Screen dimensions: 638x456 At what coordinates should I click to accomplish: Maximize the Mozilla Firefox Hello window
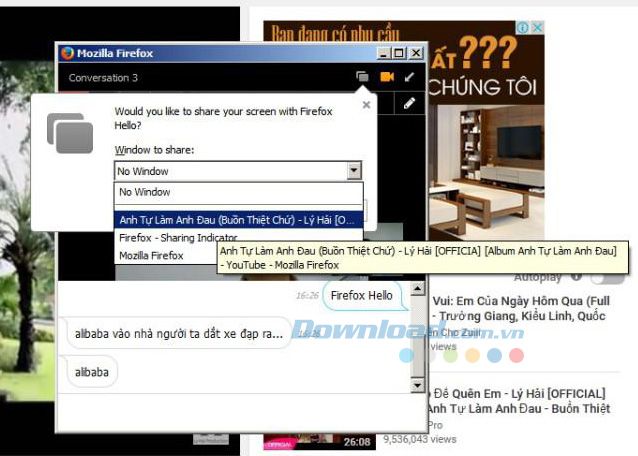[x=400, y=53]
